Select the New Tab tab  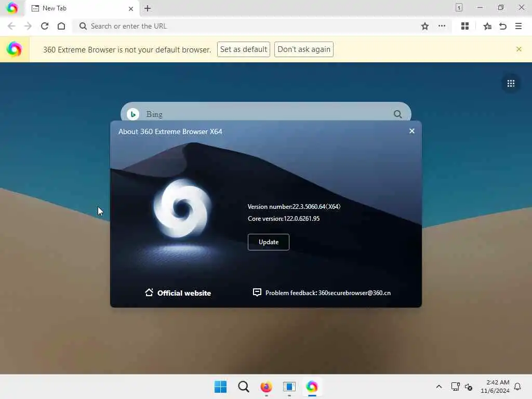83,8
